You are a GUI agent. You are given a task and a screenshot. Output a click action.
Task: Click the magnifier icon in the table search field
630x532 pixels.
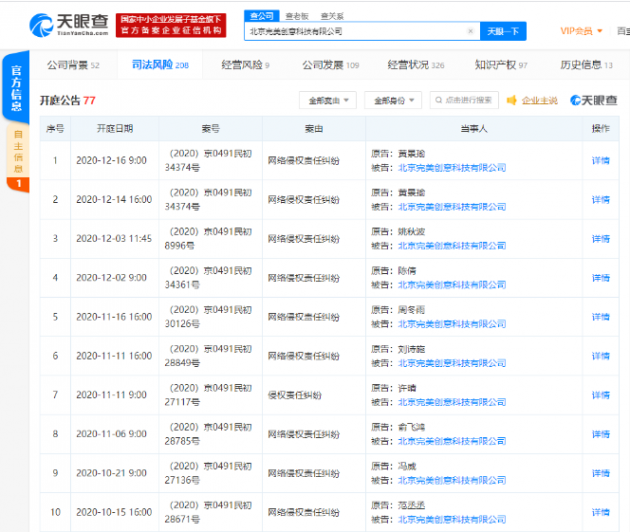pos(438,100)
